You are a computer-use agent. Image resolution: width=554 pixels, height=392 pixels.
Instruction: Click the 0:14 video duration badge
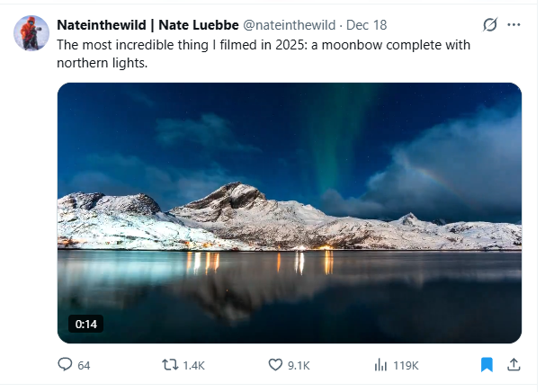click(x=86, y=325)
